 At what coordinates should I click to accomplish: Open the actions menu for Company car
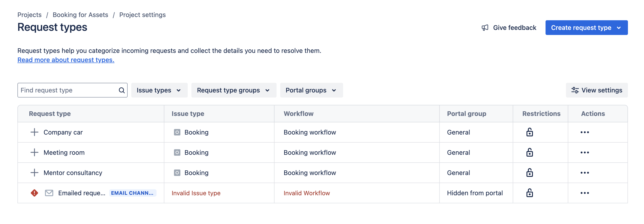click(585, 132)
